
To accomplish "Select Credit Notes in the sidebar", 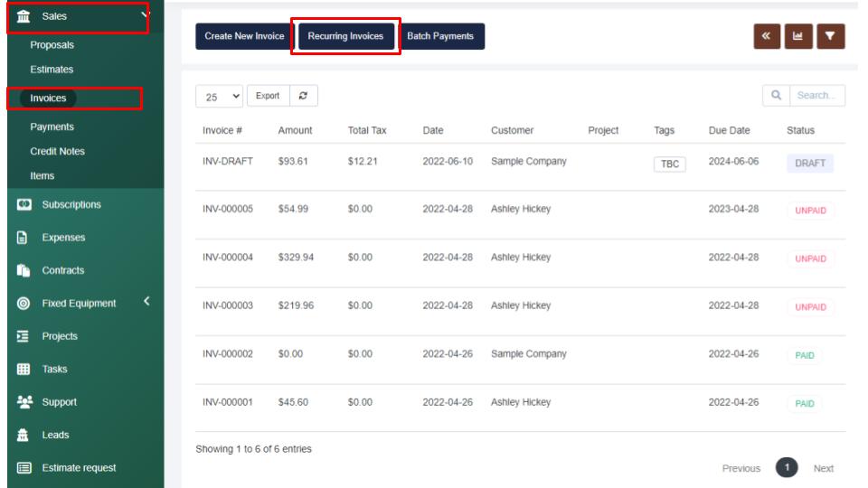I will click(x=57, y=152).
